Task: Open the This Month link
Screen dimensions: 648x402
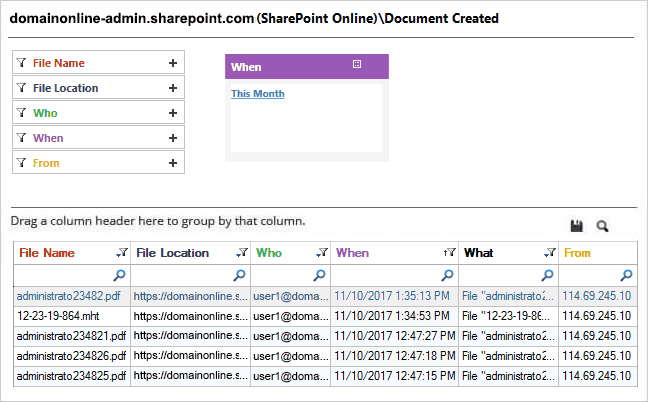Action: click(x=257, y=94)
